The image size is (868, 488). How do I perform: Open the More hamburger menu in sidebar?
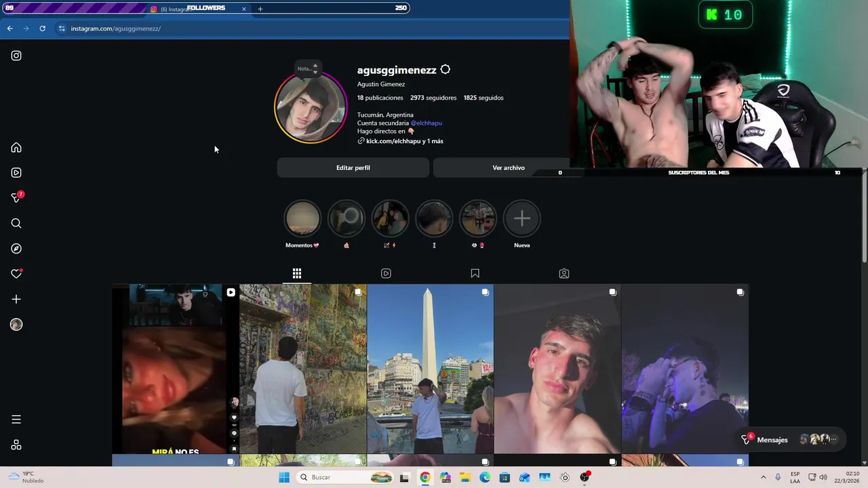(16, 420)
